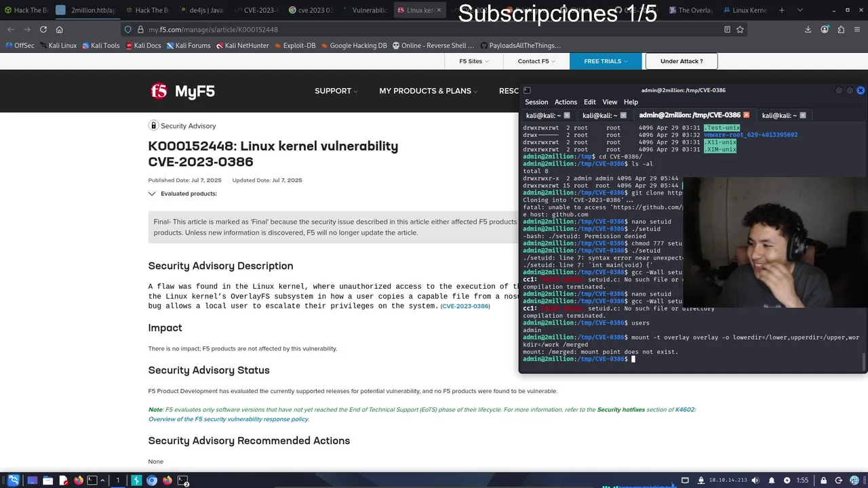Image resolution: width=868 pixels, height=488 pixels.
Task: Close the admin@2million terminal tab
Action: click(x=747, y=115)
